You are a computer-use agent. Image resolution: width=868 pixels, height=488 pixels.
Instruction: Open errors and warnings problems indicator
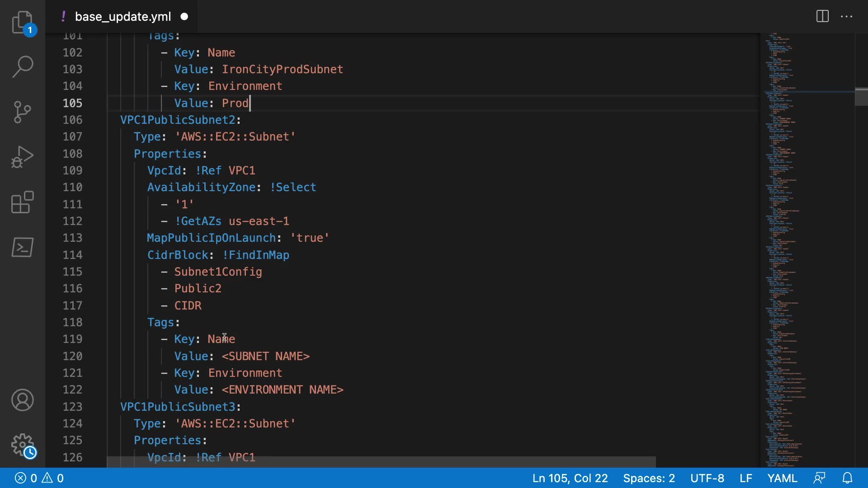point(39,478)
